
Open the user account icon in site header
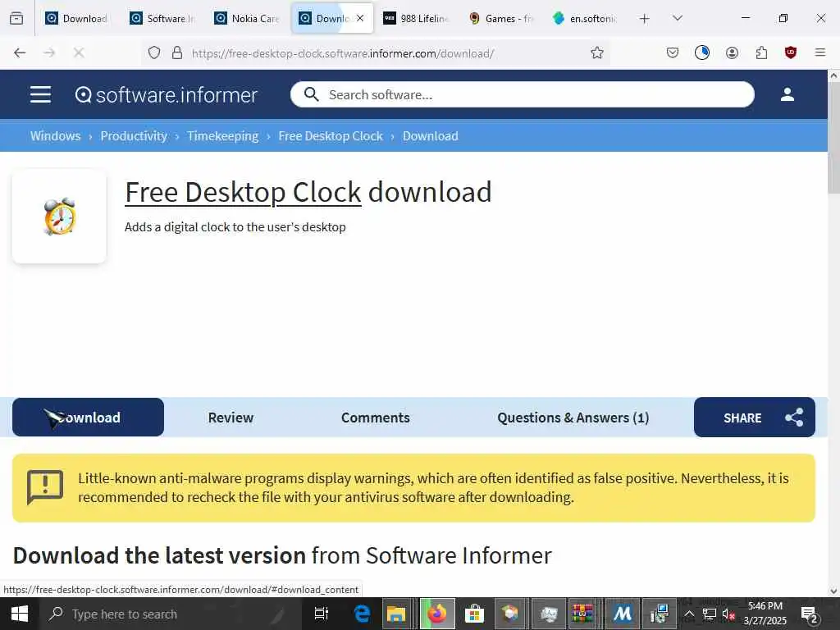[787, 95]
